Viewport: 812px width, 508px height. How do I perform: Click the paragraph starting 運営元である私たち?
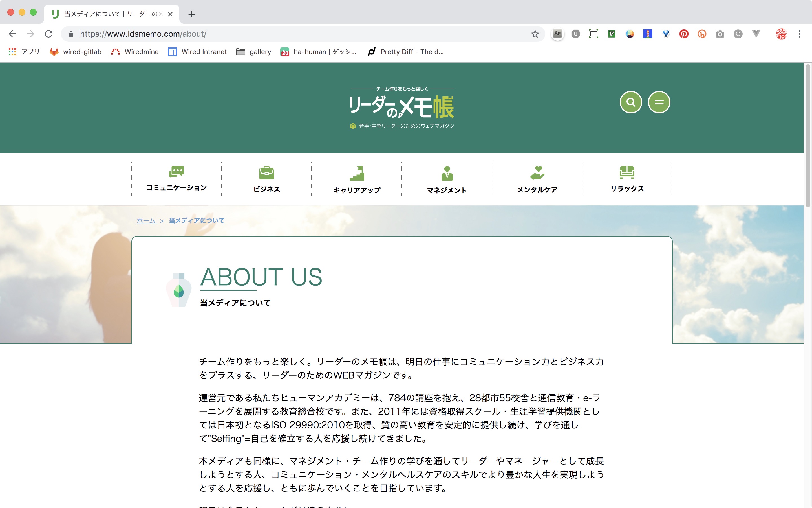pyautogui.click(x=399, y=418)
